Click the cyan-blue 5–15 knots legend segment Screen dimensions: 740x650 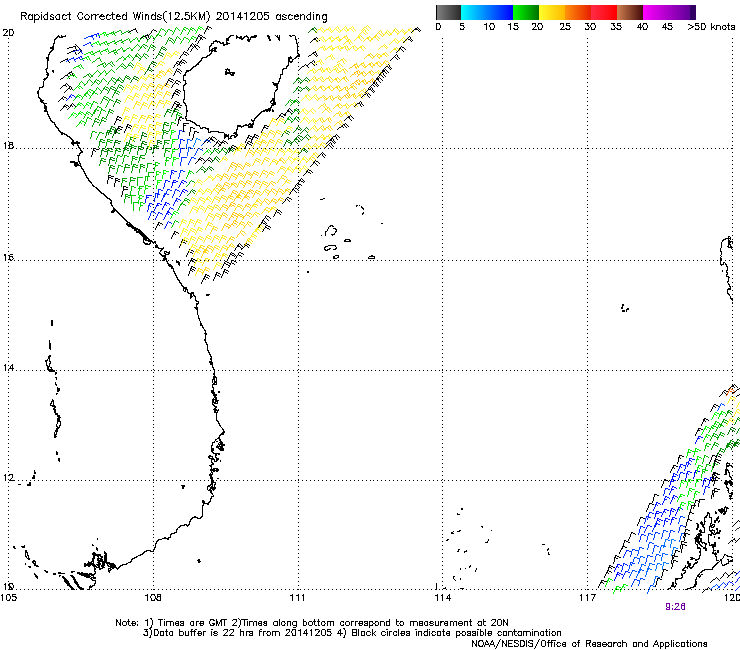487,12
